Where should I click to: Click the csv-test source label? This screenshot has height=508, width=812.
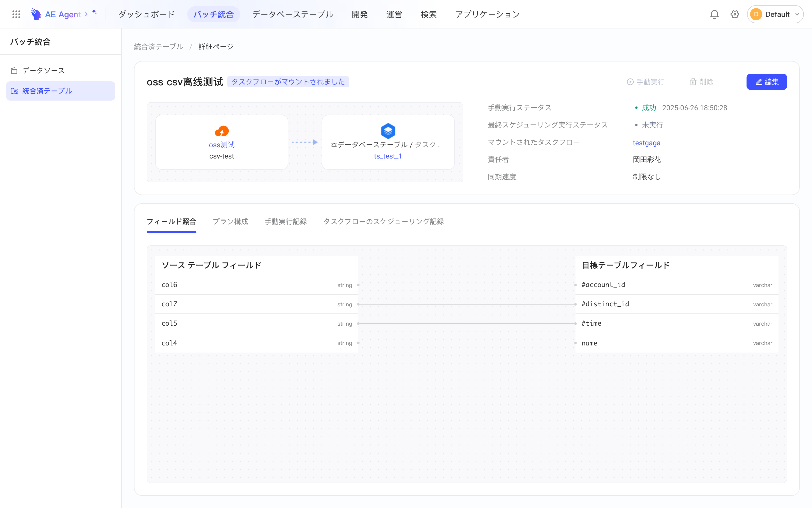(x=222, y=156)
